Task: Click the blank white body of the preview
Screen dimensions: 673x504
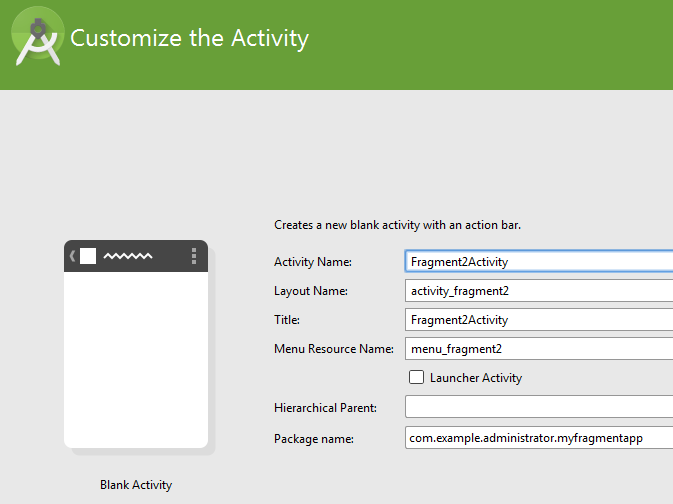Action: tap(136, 355)
